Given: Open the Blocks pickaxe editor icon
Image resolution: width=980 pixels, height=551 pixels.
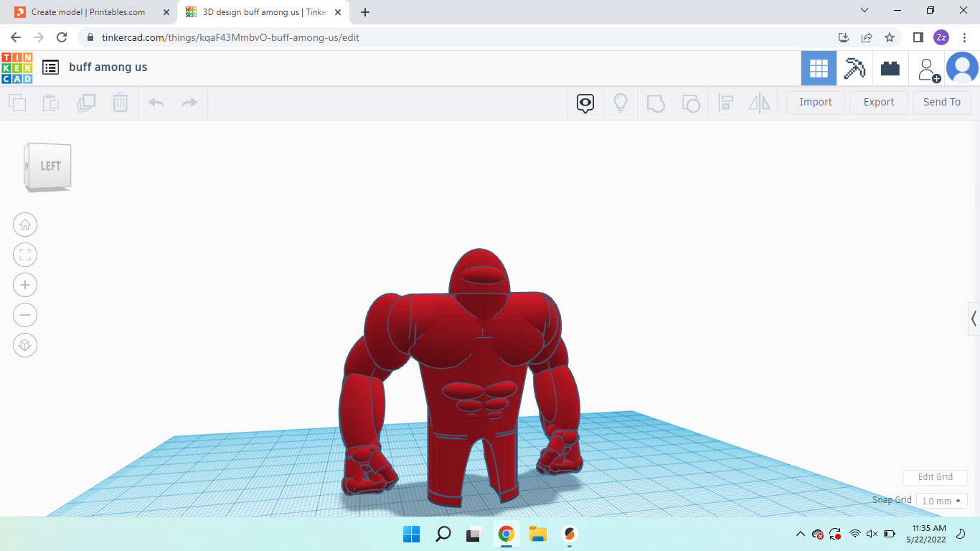Looking at the screenshot, I should pyautogui.click(x=854, y=68).
